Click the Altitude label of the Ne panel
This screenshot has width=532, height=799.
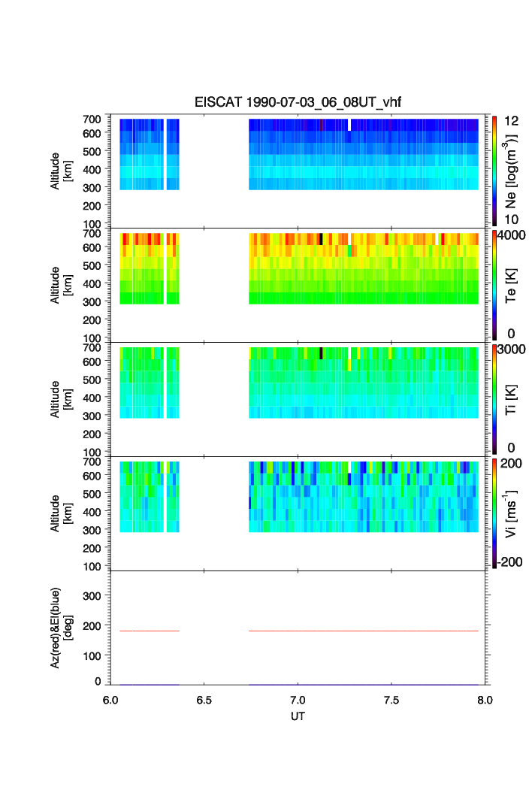pos(61,171)
